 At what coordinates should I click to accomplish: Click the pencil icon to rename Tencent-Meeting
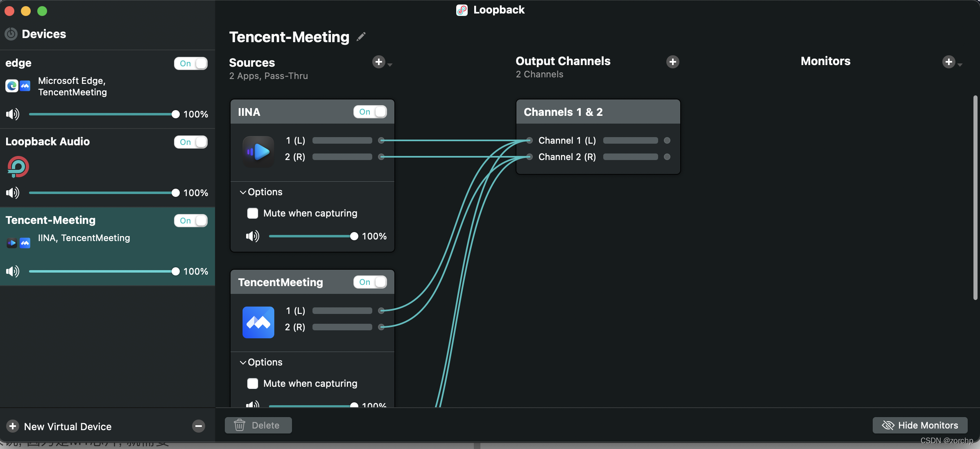[x=361, y=37]
